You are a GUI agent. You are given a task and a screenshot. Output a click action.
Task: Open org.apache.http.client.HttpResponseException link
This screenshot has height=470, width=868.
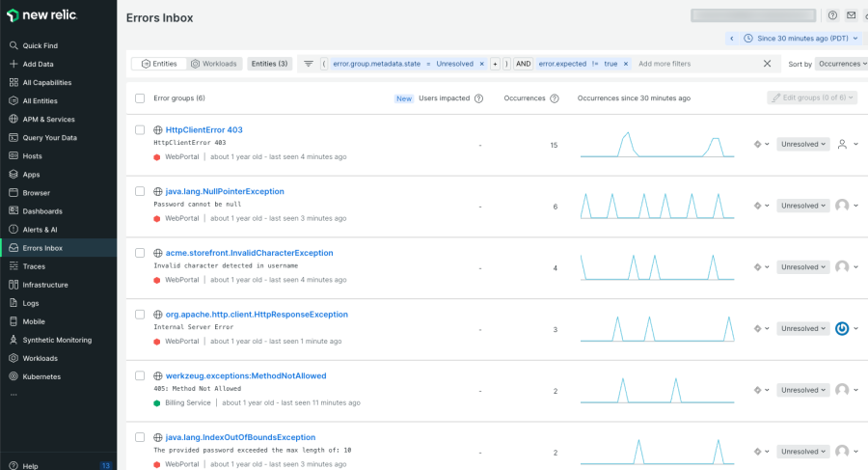click(x=257, y=315)
